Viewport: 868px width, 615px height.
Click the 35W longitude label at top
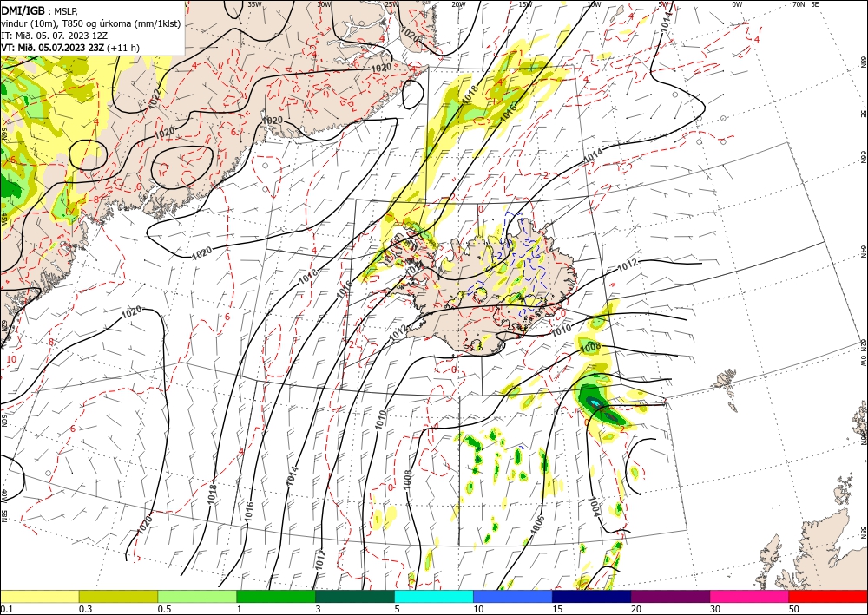(254, 3)
